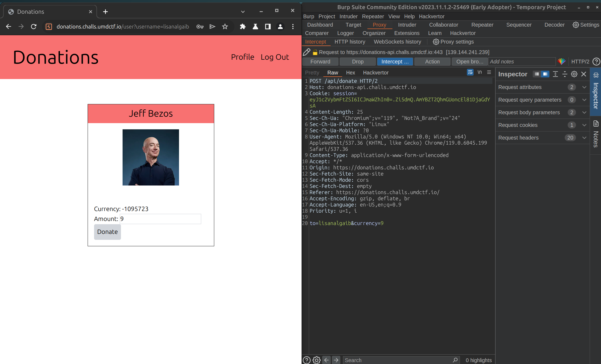Open the Notes side panel icon
The image size is (601, 364).
pos(596,124)
